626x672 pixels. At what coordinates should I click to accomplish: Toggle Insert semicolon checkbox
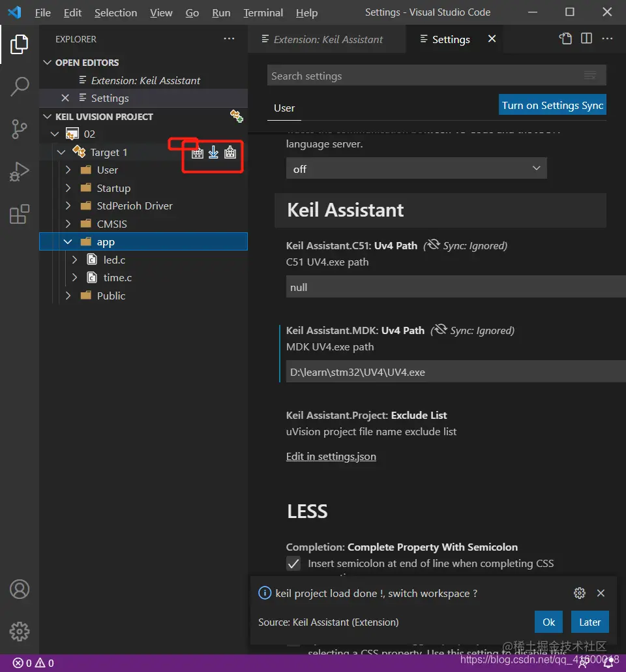(293, 564)
